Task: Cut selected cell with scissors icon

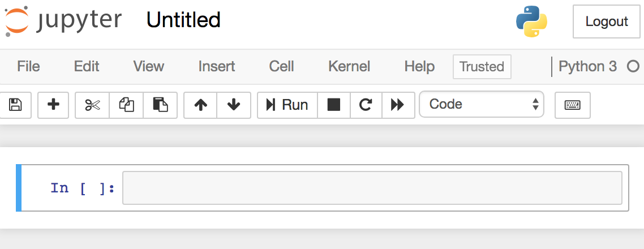Action: point(92,105)
